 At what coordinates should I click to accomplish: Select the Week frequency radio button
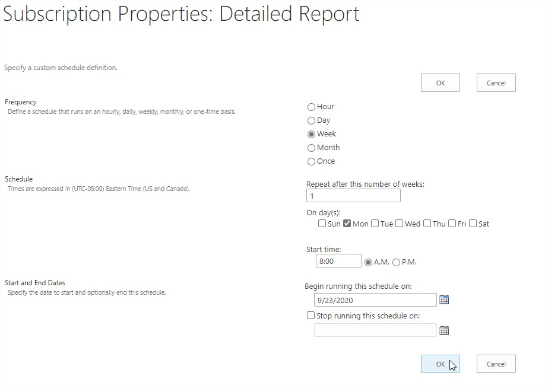(x=311, y=134)
